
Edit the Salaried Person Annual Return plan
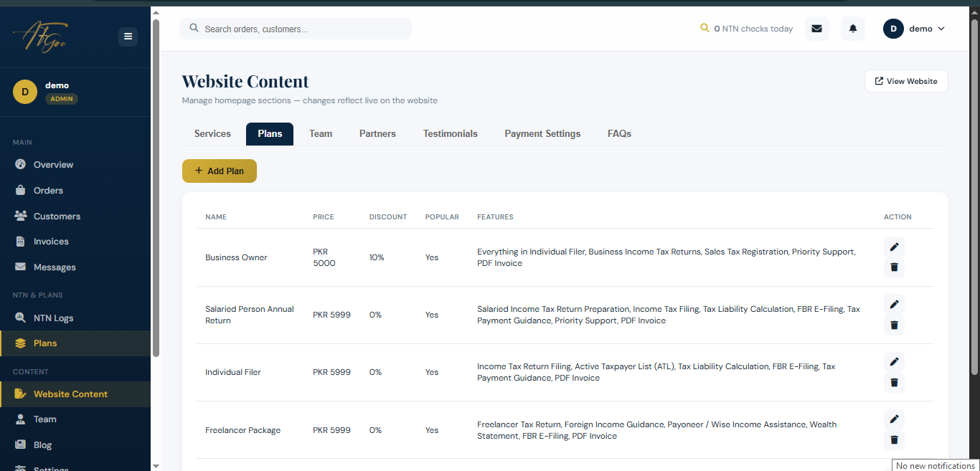[894, 305]
